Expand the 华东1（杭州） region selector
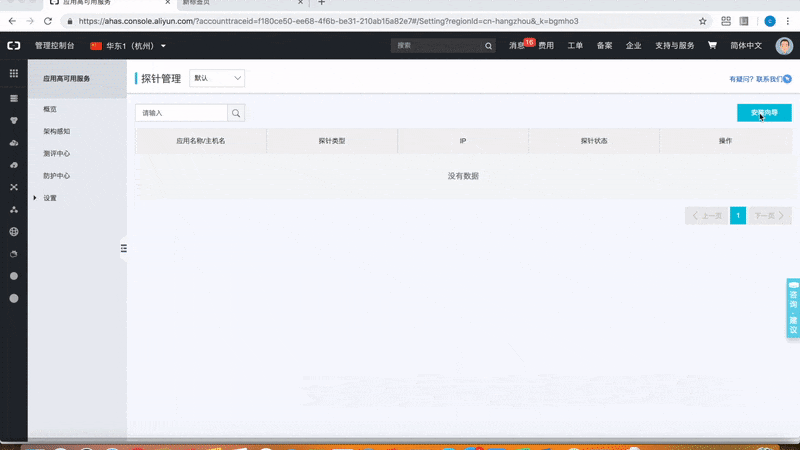 [x=128, y=45]
